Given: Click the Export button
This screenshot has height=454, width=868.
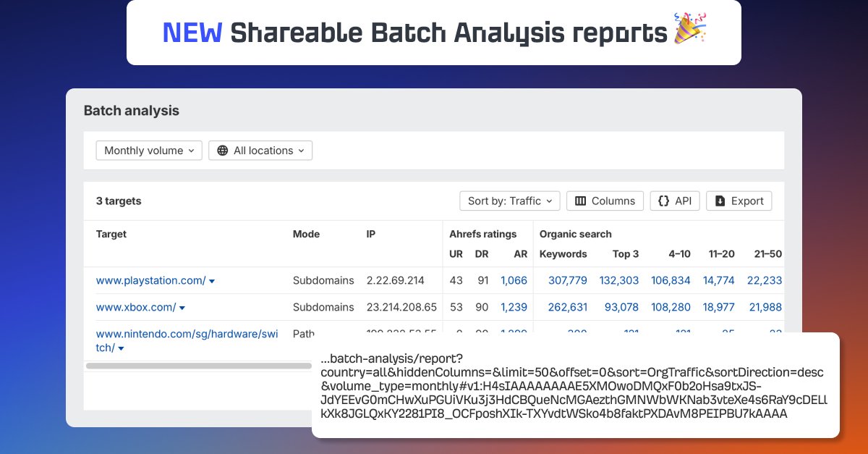Looking at the screenshot, I should point(739,201).
